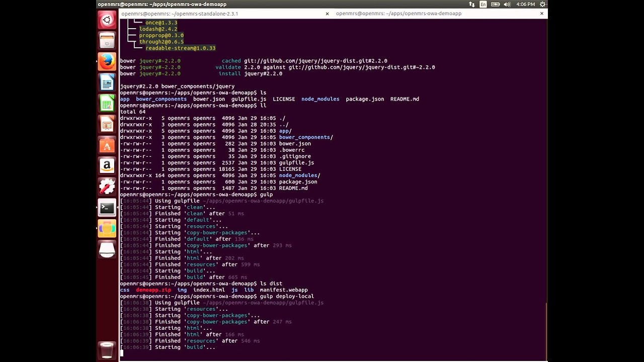Viewport: 644px width, 362px height.
Task: Click '.bowerrc' in the ll listing
Action: pos(291,150)
